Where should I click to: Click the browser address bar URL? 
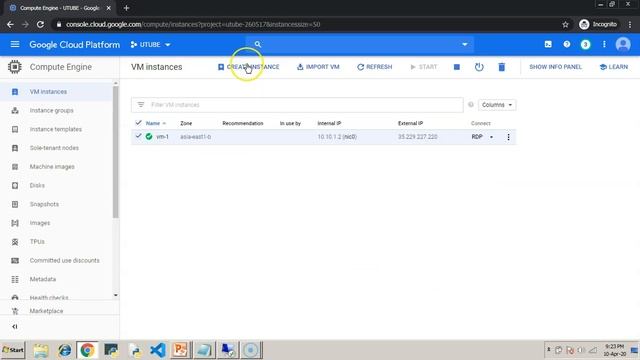click(193, 24)
